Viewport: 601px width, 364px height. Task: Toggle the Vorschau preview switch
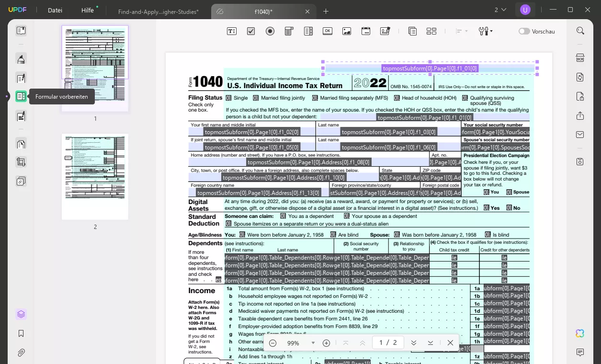point(524,31)
